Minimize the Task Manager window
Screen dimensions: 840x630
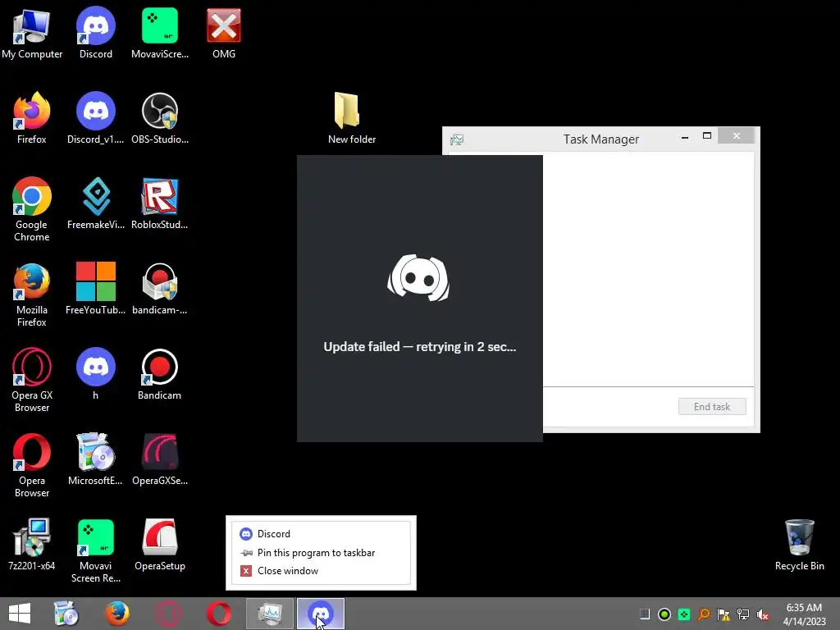tap(685, 137)
